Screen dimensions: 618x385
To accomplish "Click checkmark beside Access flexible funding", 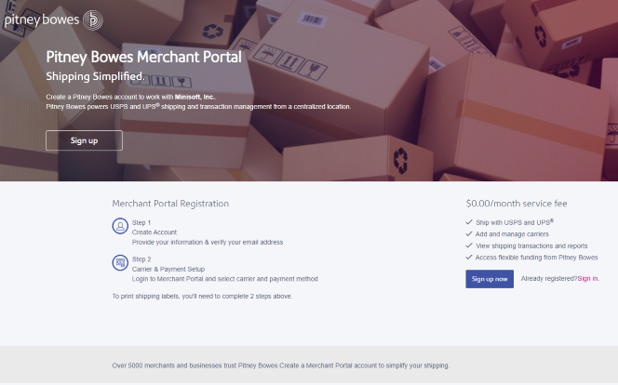I will 469,257.
